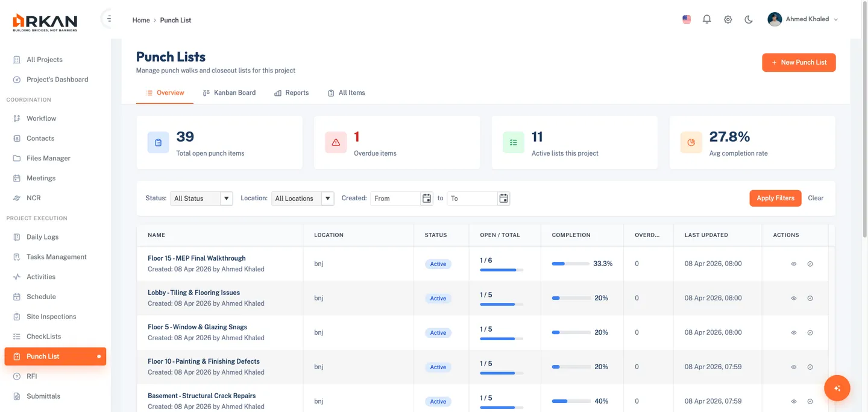The image size is (868, 412).
Task: Open the calendar picker for the From date
Action: 427,198
